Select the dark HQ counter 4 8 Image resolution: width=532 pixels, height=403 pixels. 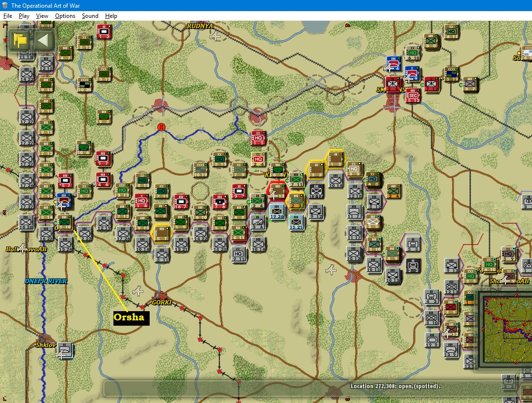pos(373,180)
